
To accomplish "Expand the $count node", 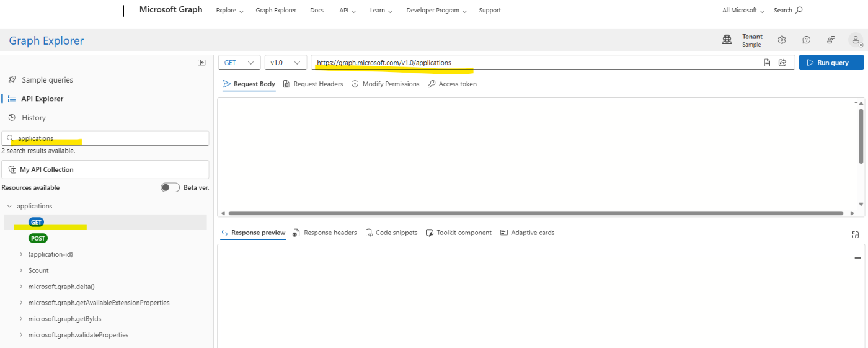I will tap(21, 270).
